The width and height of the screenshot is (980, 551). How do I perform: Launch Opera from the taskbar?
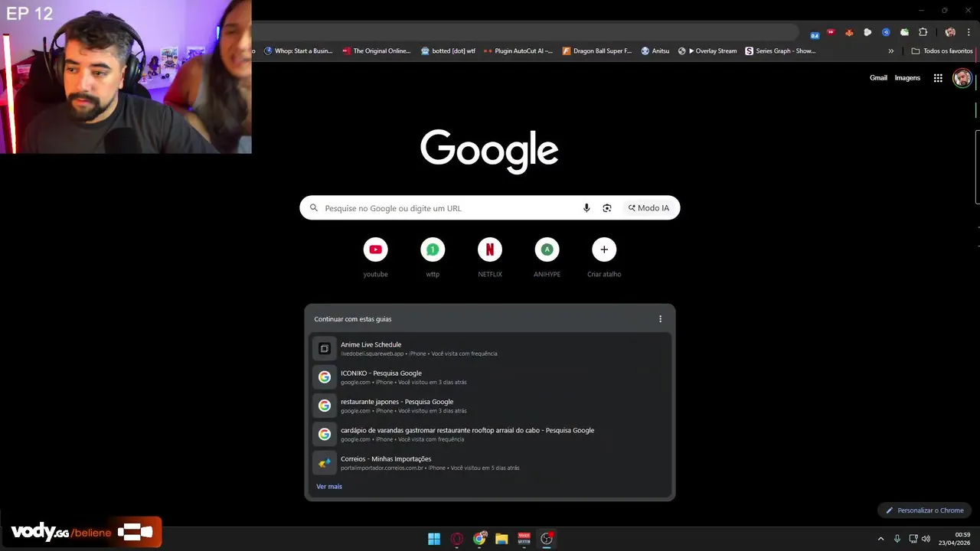(x=457, y=539)
